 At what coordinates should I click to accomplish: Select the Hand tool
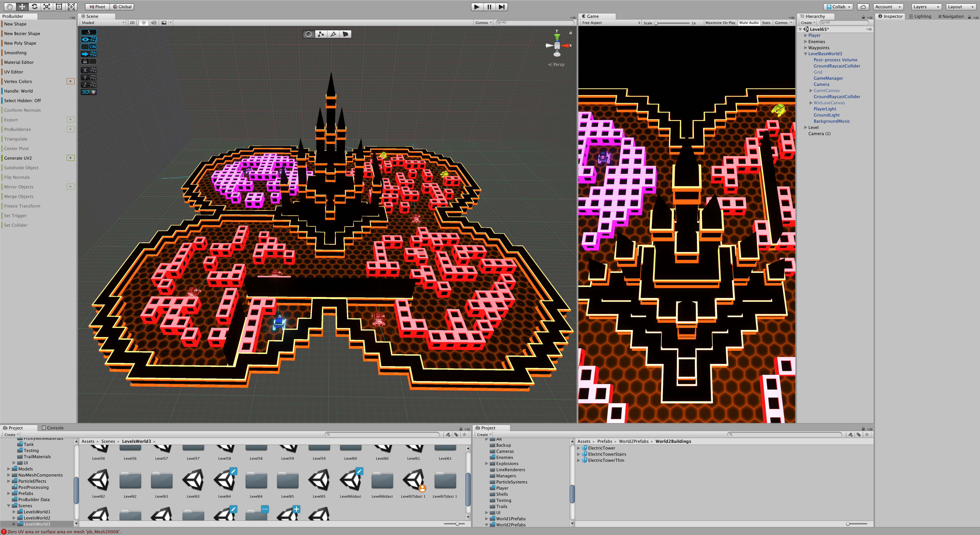[10, 7]
